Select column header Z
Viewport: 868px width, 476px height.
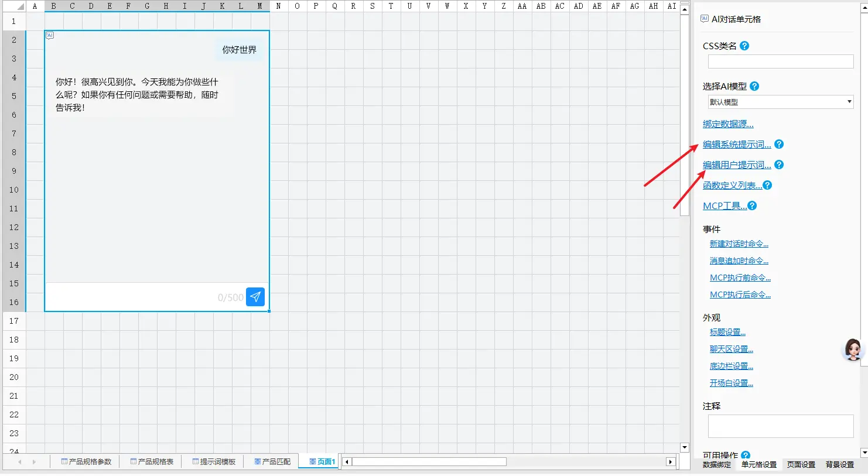tap(503, 6)
